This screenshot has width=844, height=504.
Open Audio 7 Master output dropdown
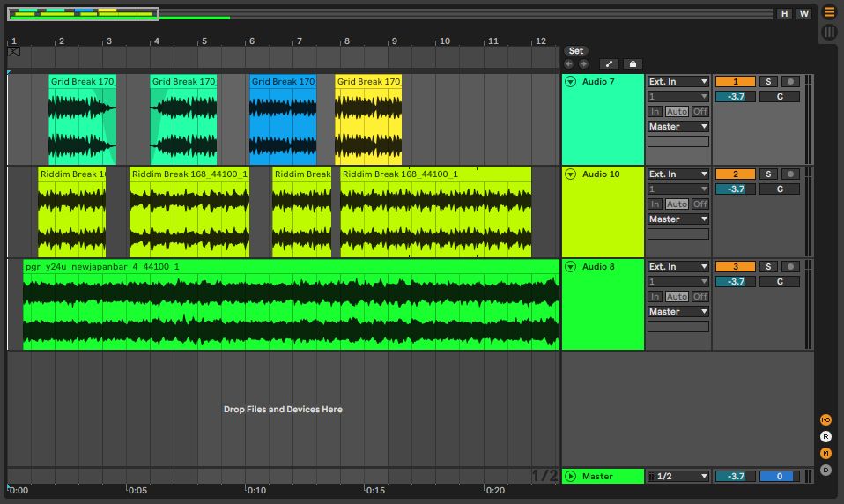point(678,127)
